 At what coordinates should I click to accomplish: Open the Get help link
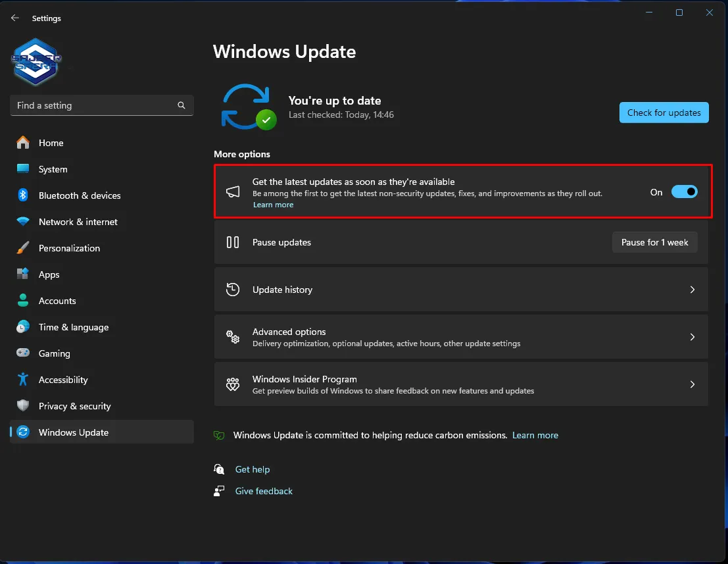click(x=253, y=469)
